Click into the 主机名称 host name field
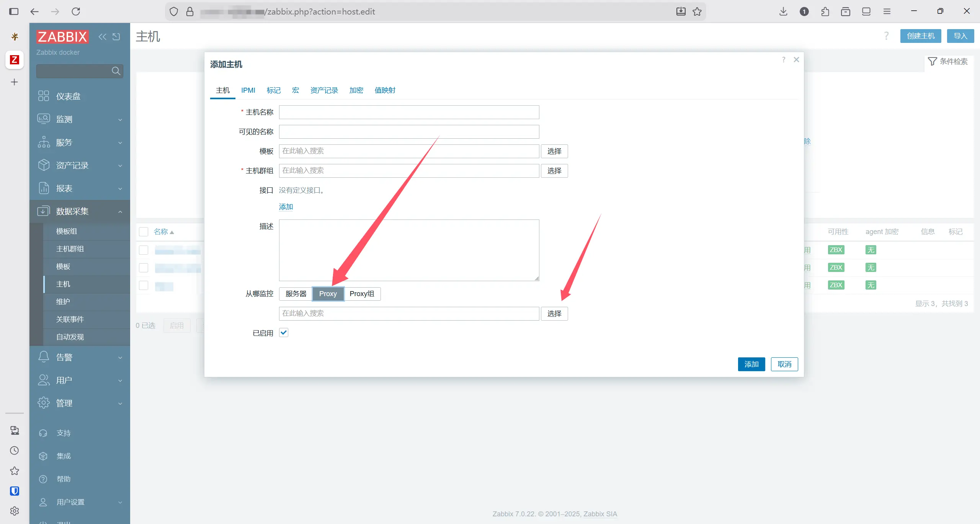Image resolution: width=980 pixels, height=524 pixels. 409,112
